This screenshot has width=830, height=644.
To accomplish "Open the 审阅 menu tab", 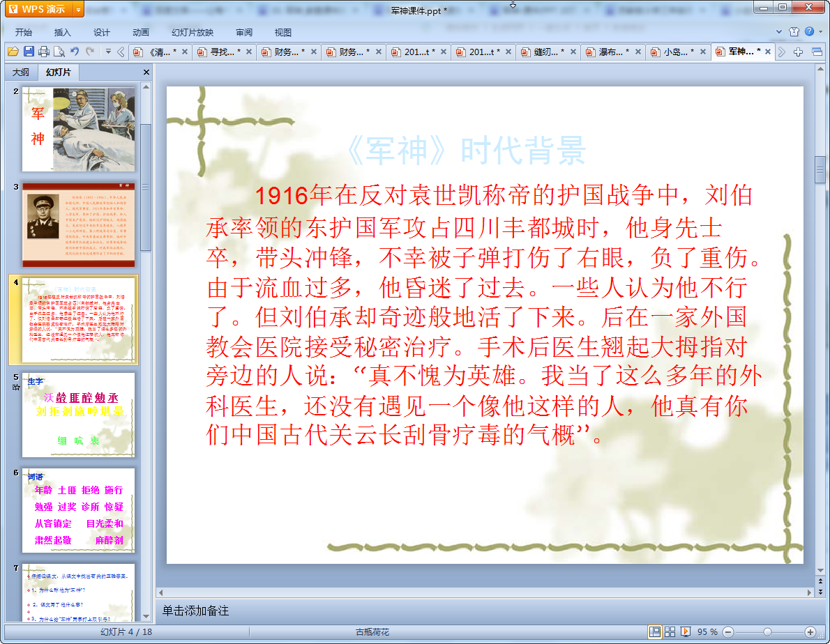I will pyautogui.click(x=243, y=32).
